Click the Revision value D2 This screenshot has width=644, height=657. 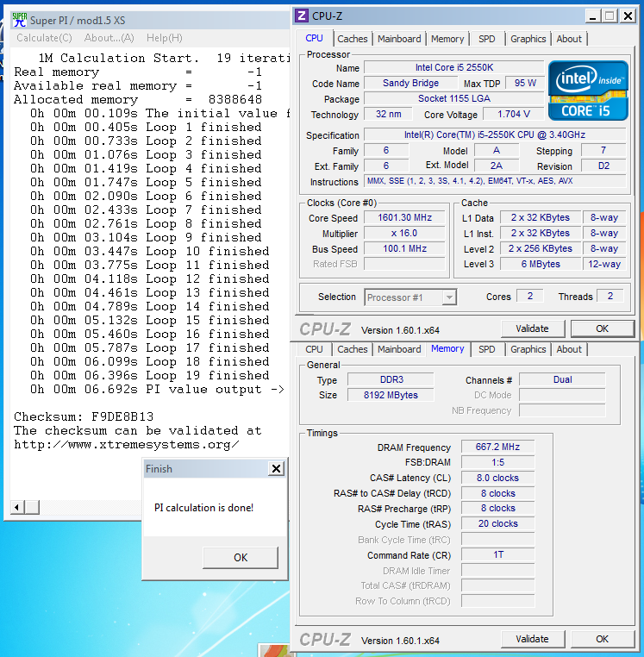603,166
